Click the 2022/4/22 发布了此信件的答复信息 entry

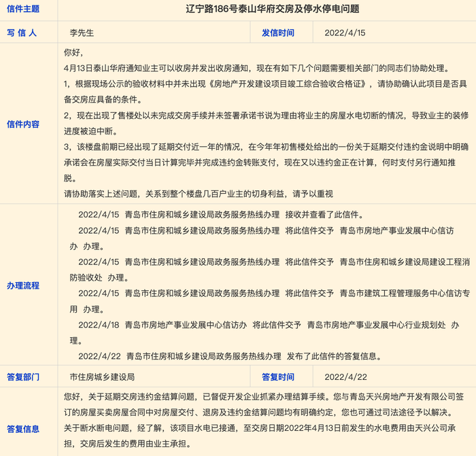click(x=230, y=356)
